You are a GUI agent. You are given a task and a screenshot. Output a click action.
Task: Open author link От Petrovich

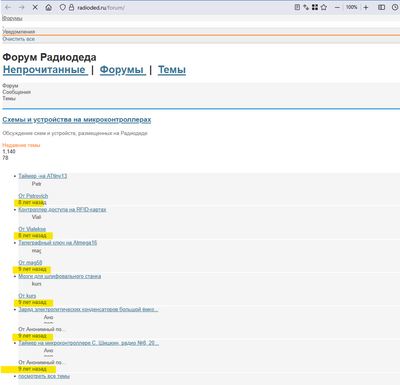(x=33, y=196)
